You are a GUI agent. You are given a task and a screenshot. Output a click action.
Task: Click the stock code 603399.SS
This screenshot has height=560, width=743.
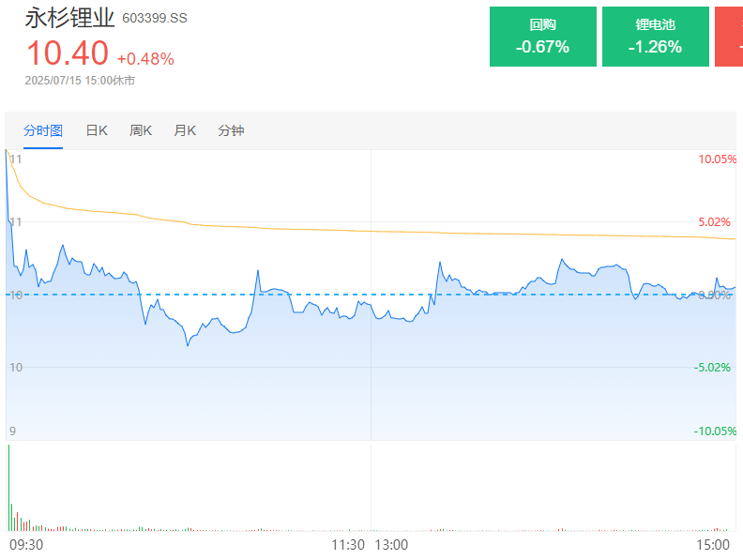[x=155, y=18]
